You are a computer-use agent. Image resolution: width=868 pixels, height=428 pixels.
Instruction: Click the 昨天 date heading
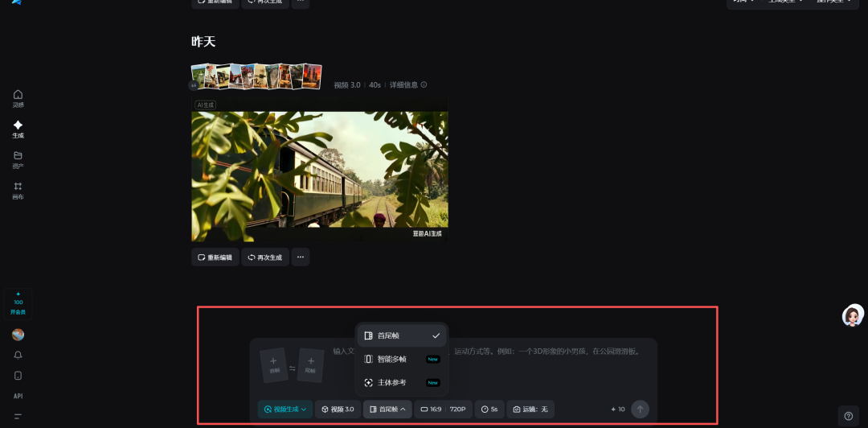(203, 42)
